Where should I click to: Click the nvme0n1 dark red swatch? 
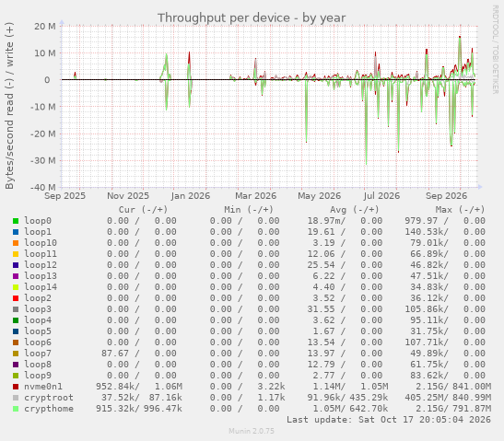[16, 387]
